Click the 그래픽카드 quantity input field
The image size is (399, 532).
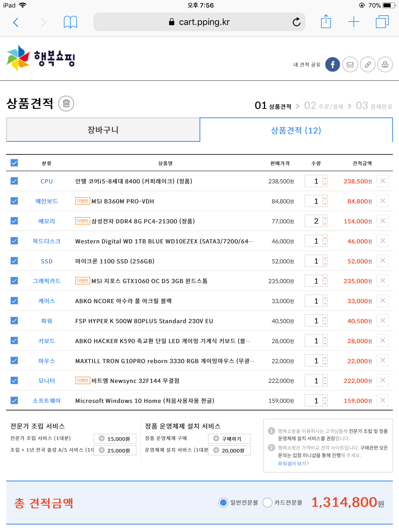[314, 281]
